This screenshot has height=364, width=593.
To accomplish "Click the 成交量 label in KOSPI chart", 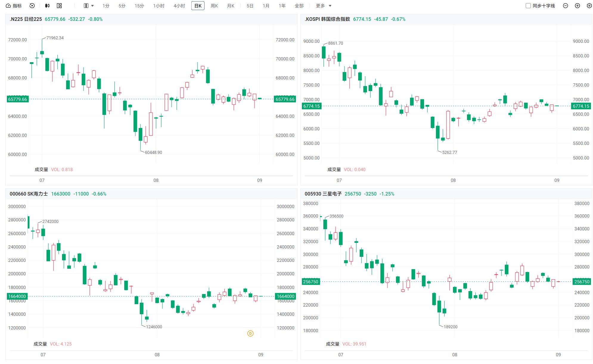I will point(334,169).
